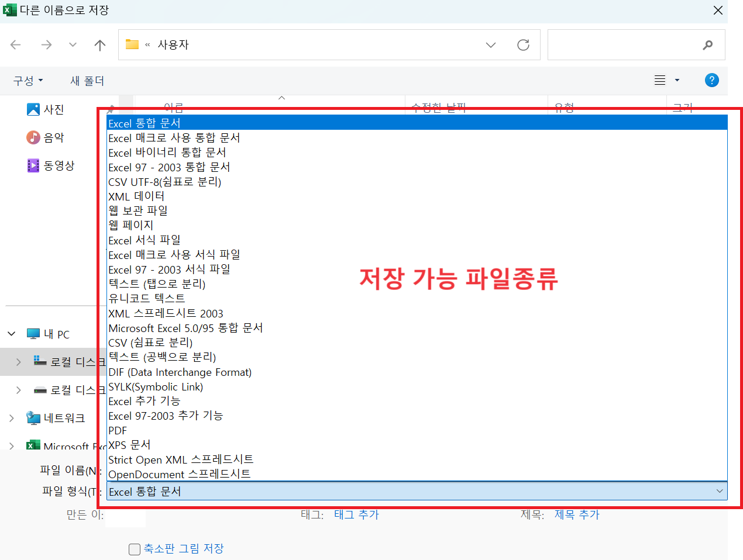Select Excel 97 - 2003 서식 파일
743x560 pixels.
point(417,269)
